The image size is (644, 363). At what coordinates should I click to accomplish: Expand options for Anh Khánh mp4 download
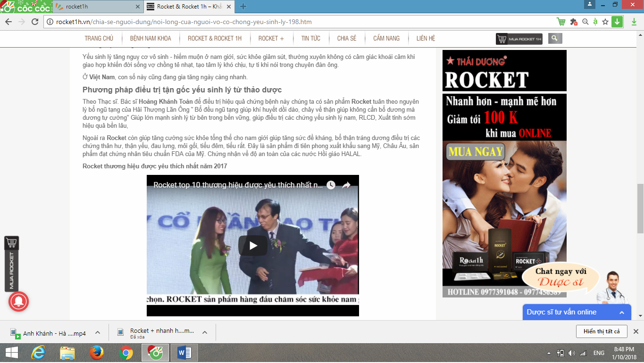[98, 332]
